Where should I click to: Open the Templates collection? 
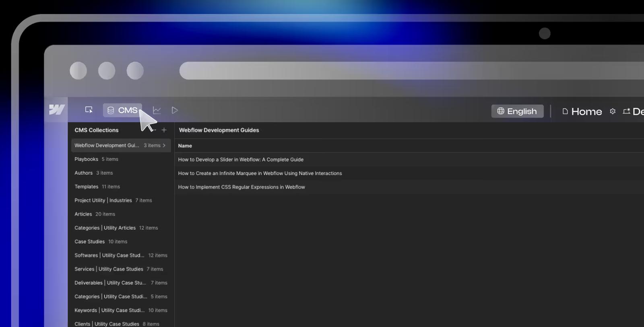click(x=121, y=187)
